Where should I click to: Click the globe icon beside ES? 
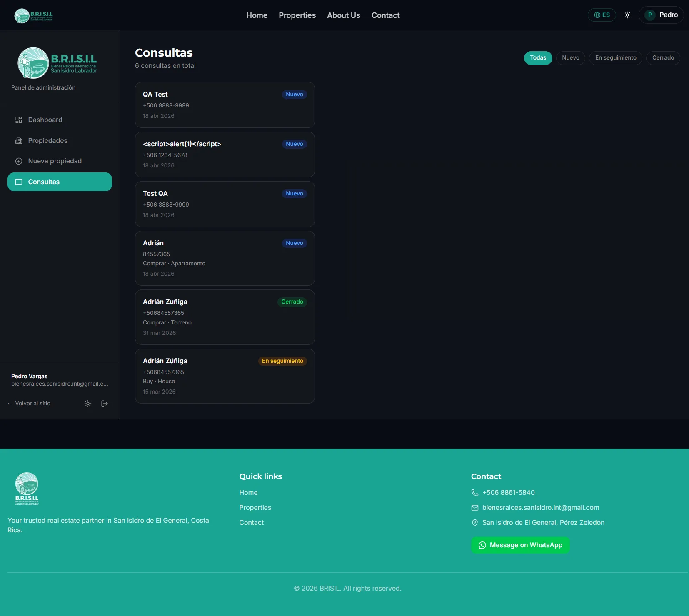click(x=597, y=15)
